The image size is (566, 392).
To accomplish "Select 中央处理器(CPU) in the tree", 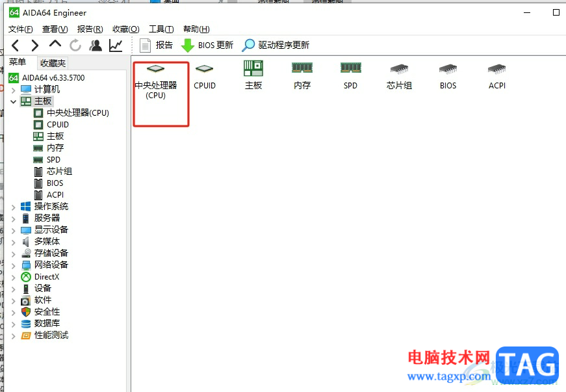I will (71, 113).
